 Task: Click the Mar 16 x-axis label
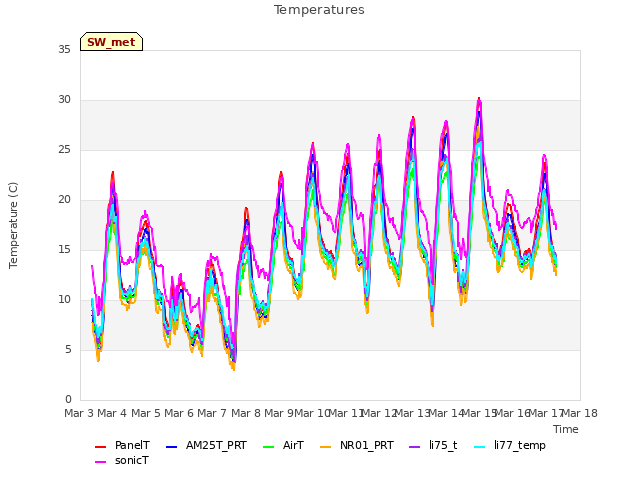(x=512, y=413)
